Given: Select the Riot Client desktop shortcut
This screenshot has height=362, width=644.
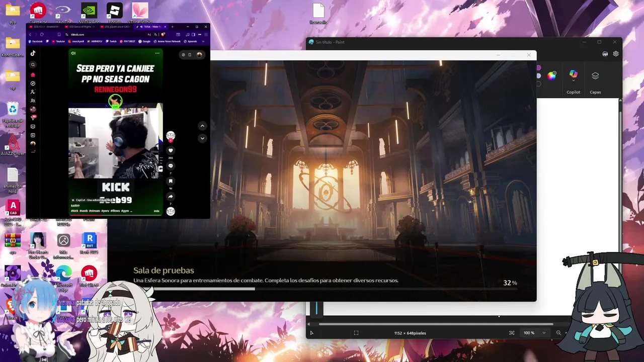Looking at the screenshot, I should click(x=89, y=277).
